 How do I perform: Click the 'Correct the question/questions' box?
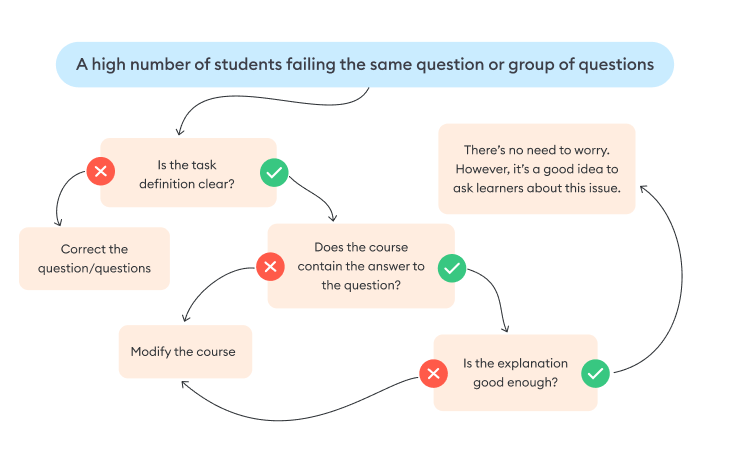pos(94,258)
